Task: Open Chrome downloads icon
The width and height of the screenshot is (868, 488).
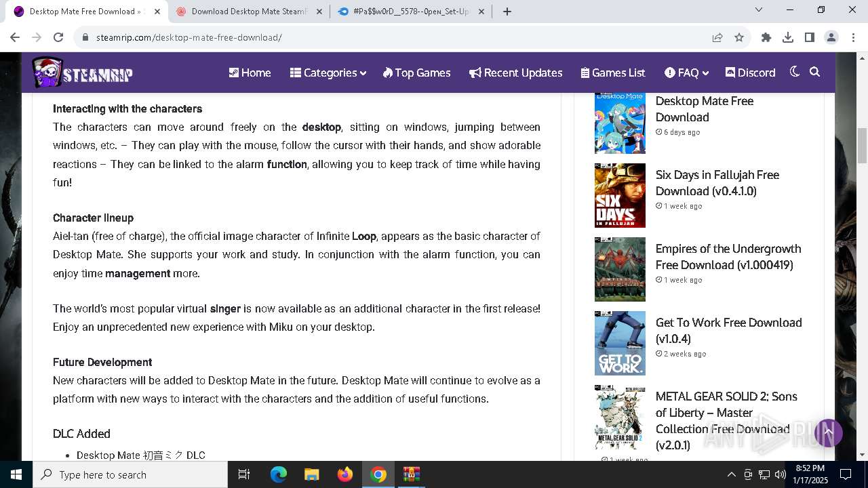Action: [x=788, y=37]
